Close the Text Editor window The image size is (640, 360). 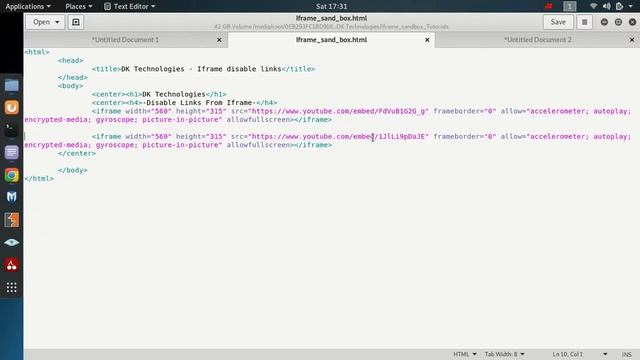(x=632, y=22)
